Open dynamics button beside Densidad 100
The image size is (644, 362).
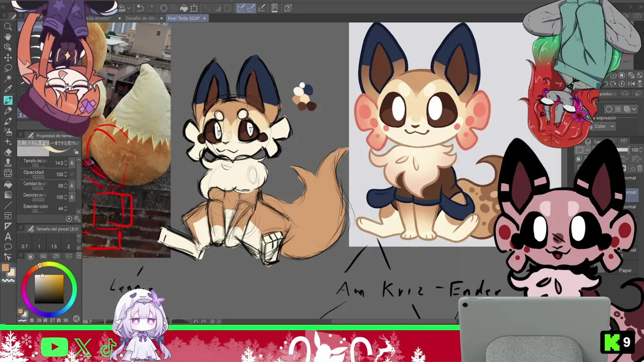pos(71,197)
